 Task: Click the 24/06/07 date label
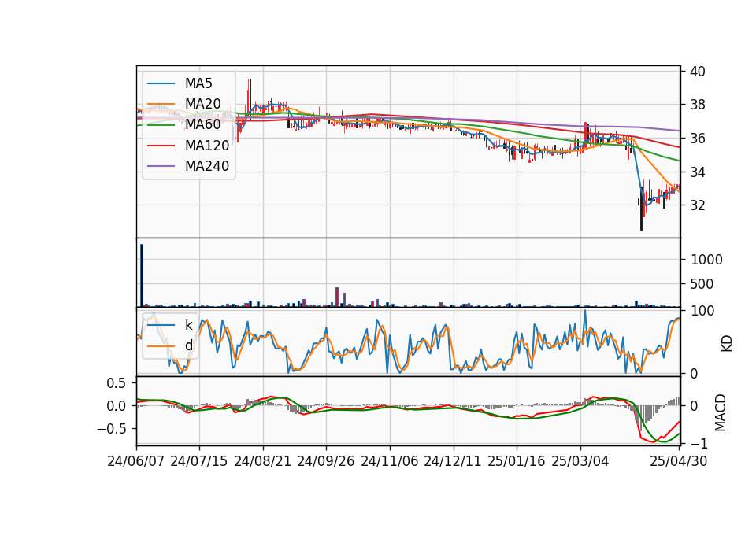(136, 461)
